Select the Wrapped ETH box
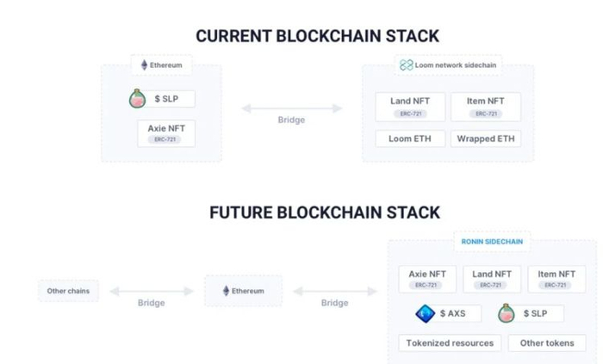The image size is (603, 364). [485, 138]
